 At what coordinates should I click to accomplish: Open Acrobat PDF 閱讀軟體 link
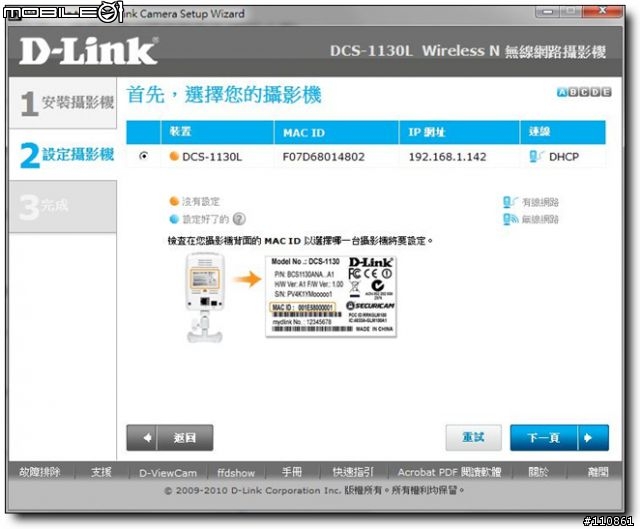tap(449, 472)
